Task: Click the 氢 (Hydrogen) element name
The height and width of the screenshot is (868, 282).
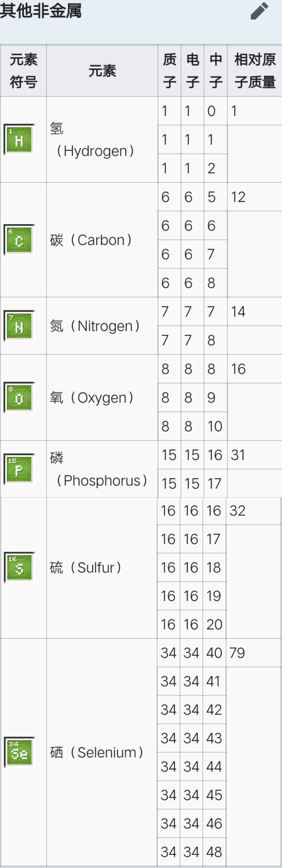Action: (x=92, y=140)
